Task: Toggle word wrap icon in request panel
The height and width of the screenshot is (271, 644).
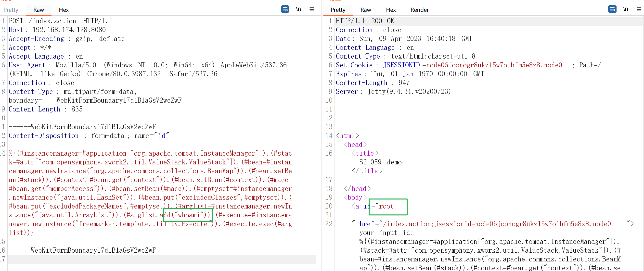Action: (285, 9)
